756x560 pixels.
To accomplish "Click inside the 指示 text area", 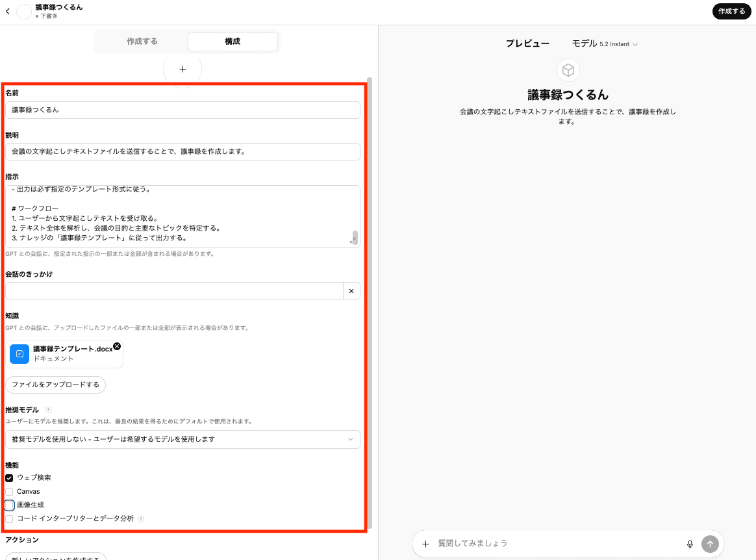I will coord(183,216).
